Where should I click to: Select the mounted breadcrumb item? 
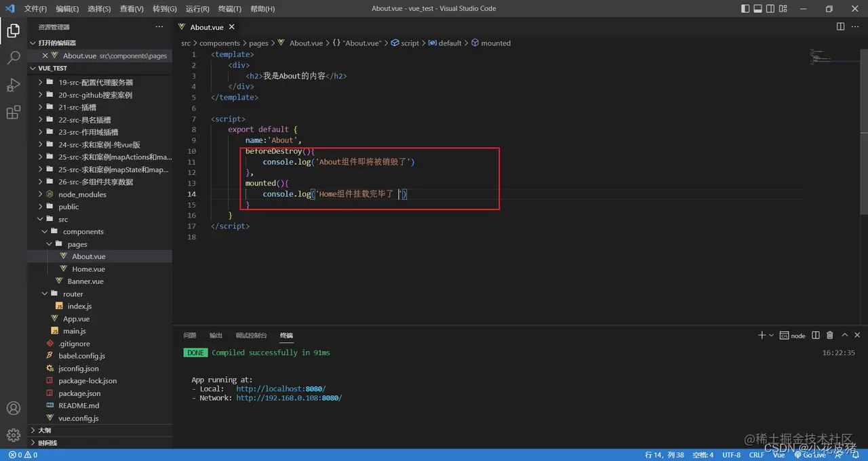(491, 43)
